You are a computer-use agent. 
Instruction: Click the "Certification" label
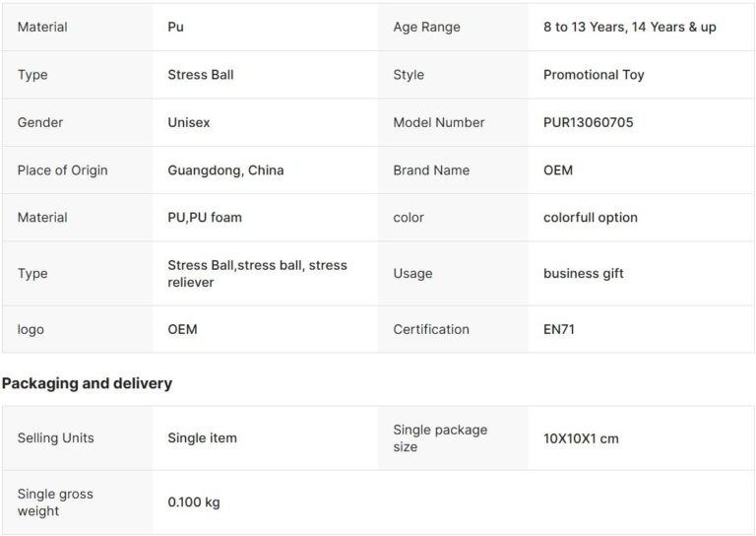click(x=431, y=329)
